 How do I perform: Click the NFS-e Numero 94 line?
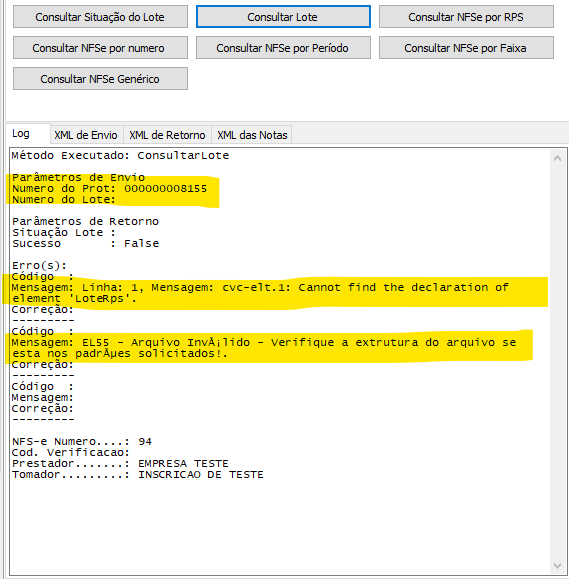(x=82, y=442)
